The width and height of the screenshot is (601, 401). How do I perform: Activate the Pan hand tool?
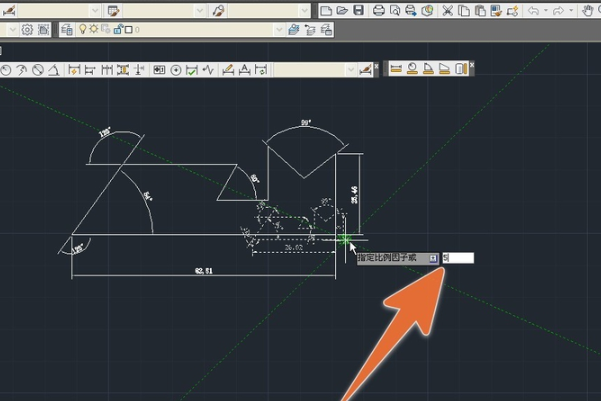(x=588, y=10)
